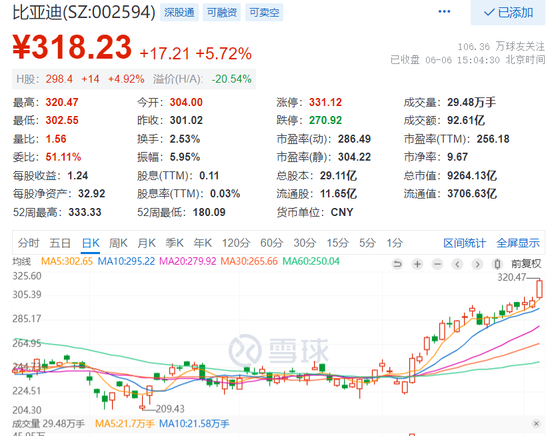Click the 52周最高 value 333.33
The width and height of the screenshot is (550, 436).
(x=85, y=212)
